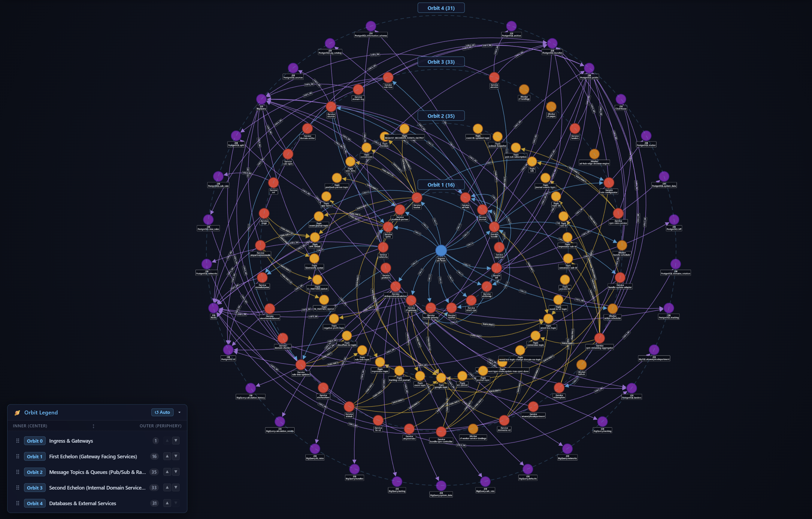Click the Orbit 1 badge in legend
The image size is (812, 519).
click(x=35, y=456)
